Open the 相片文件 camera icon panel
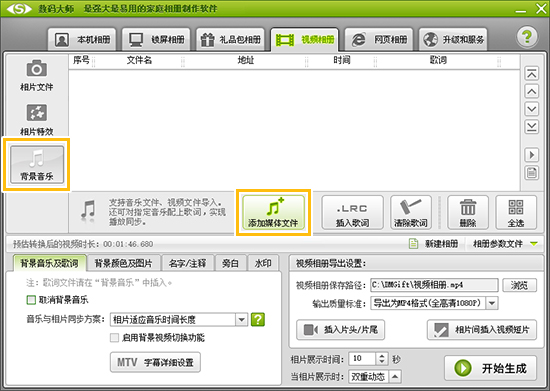This screenshot has width=550, height=391. pos(36,76)
